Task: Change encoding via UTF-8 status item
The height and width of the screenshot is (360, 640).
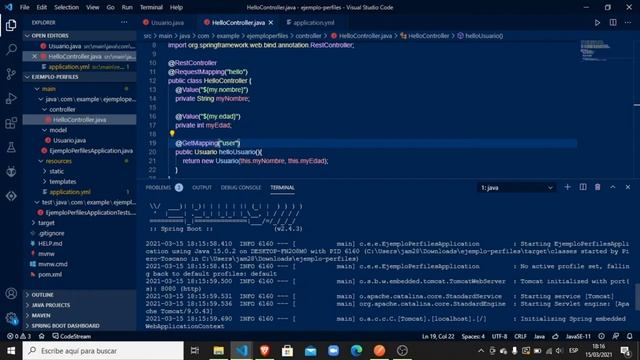Action: coord(499,336)
